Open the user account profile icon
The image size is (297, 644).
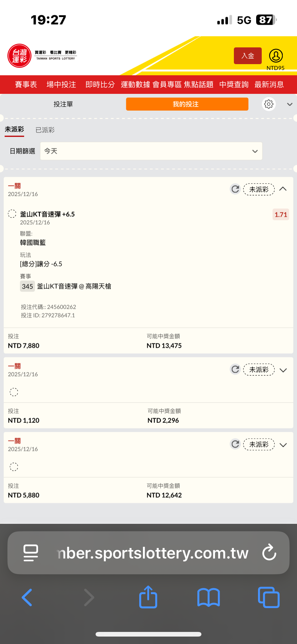point(276,56)
